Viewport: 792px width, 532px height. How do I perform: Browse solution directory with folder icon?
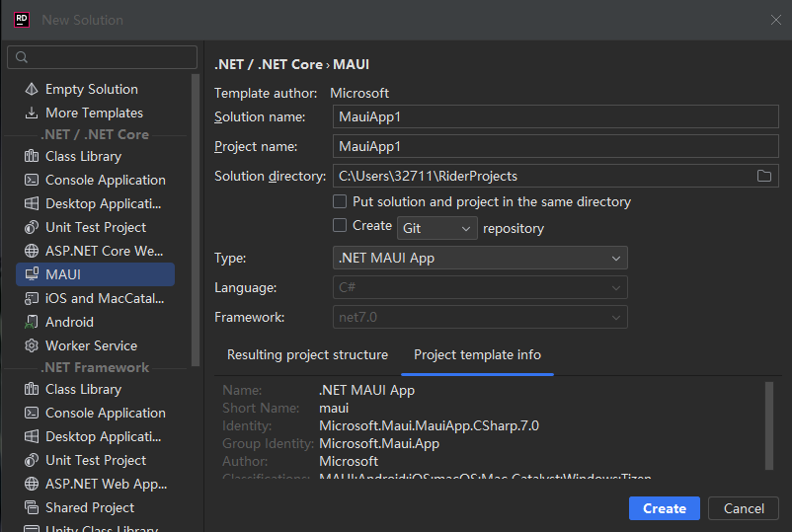pyautogui.click(x=763, y=176)
